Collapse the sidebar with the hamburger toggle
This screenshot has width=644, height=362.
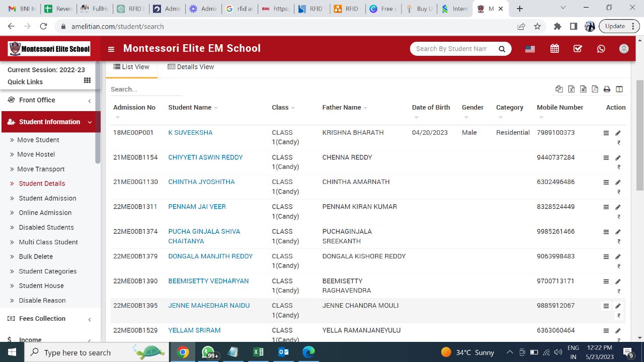(111, 48)
